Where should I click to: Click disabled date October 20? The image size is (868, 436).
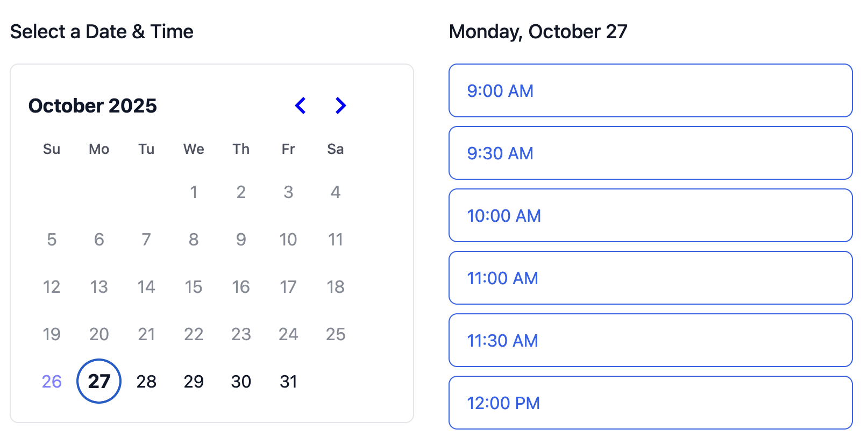tap(99, 334)
